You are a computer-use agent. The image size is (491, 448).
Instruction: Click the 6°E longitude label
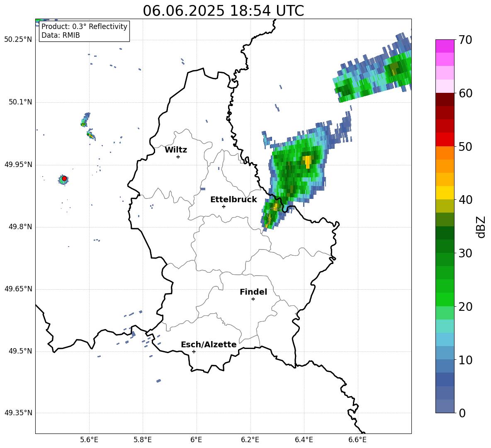196,440
